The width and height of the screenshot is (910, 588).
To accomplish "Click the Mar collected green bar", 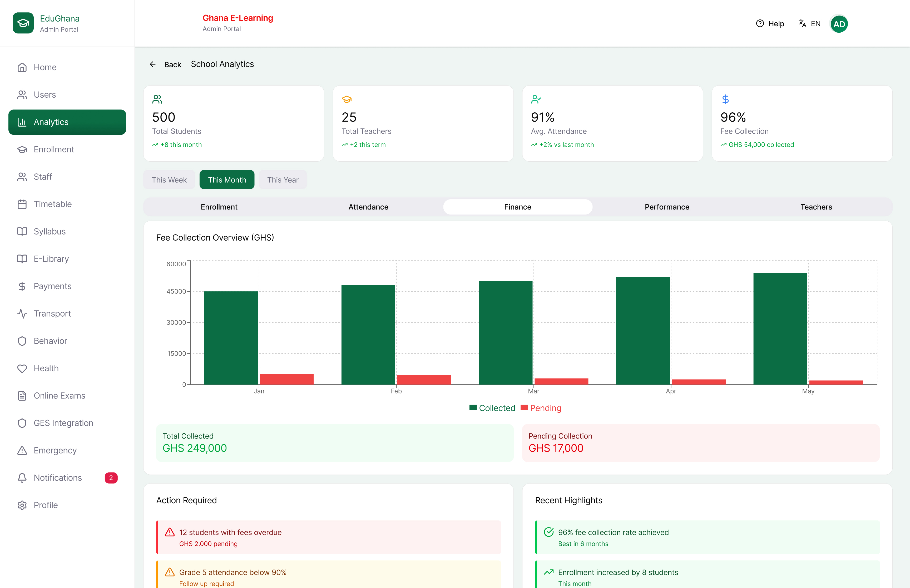I will [x=506, y=333].
